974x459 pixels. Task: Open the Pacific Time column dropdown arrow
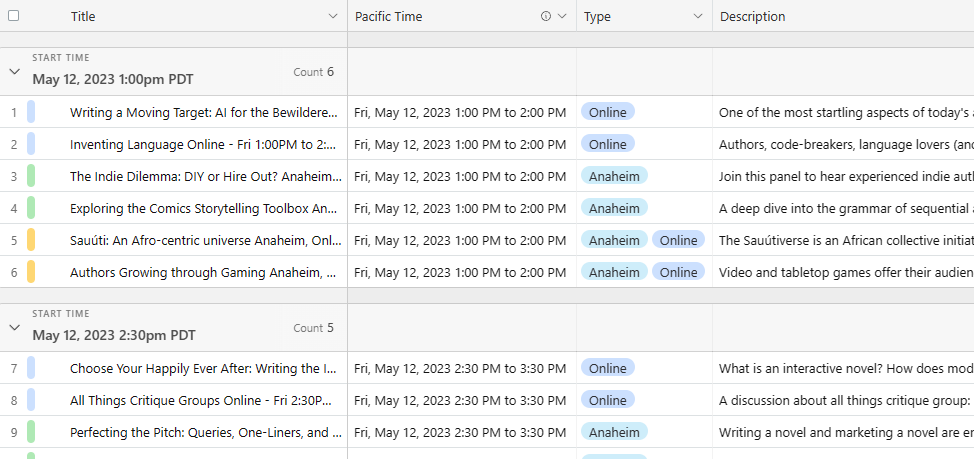click(562, 16)
